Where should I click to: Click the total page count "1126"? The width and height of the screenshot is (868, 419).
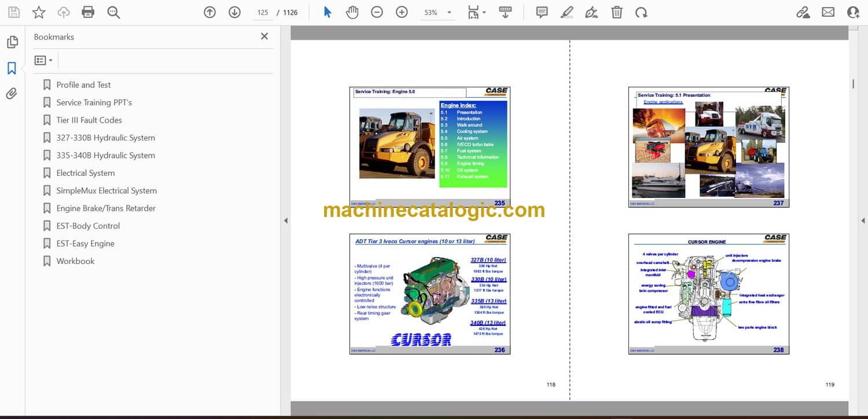pyautogui.click(x=290, y=12)
